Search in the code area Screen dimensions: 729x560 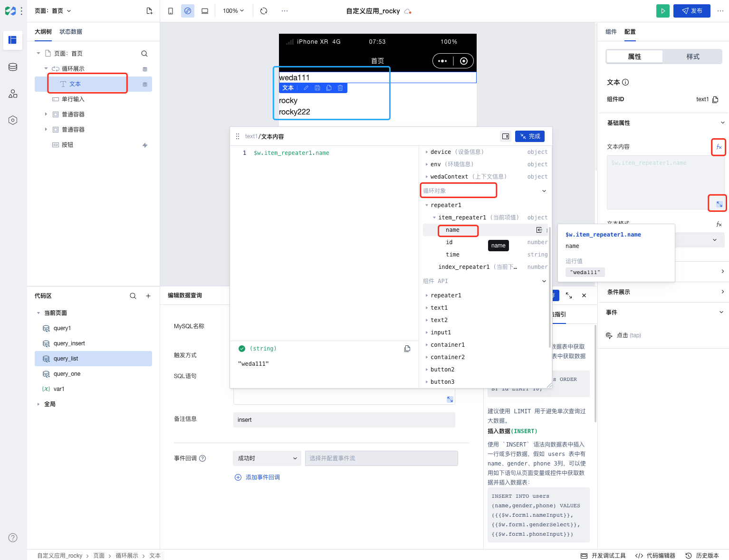tap(133, 296)
